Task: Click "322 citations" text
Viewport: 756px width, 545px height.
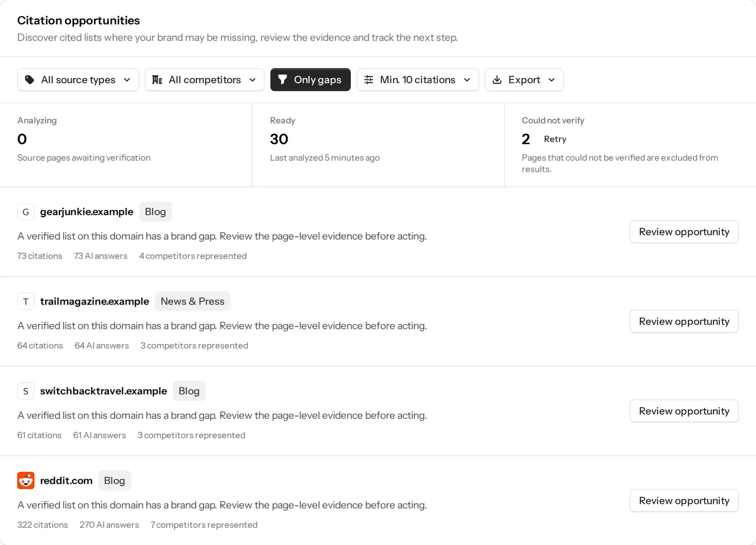Action: pos(43,525)
